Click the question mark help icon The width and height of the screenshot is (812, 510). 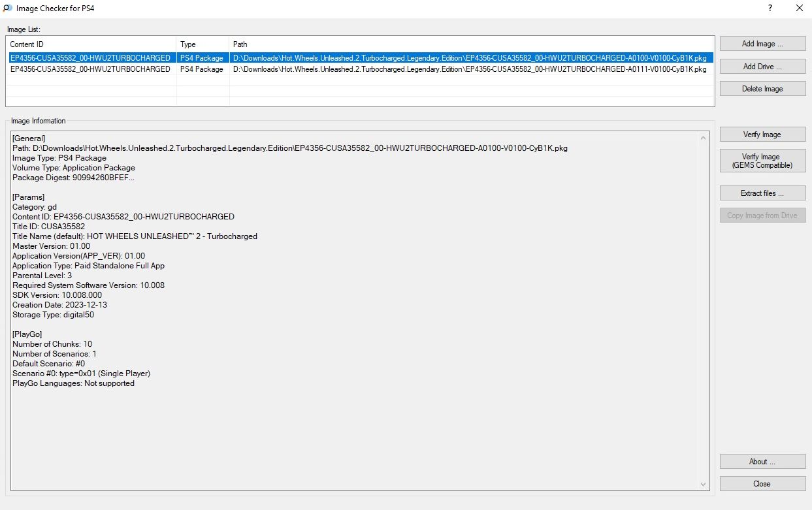pos(770,8)
